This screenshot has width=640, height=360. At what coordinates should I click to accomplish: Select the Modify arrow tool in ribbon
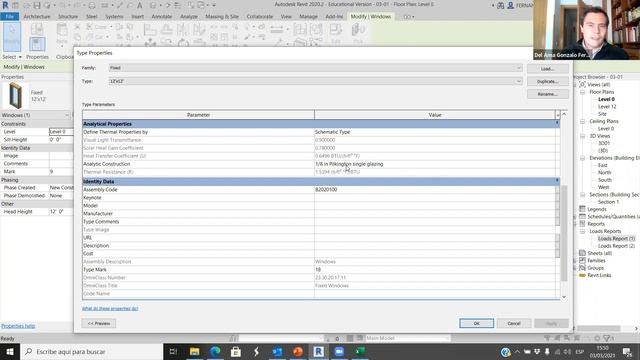click(x=11, y=36)
